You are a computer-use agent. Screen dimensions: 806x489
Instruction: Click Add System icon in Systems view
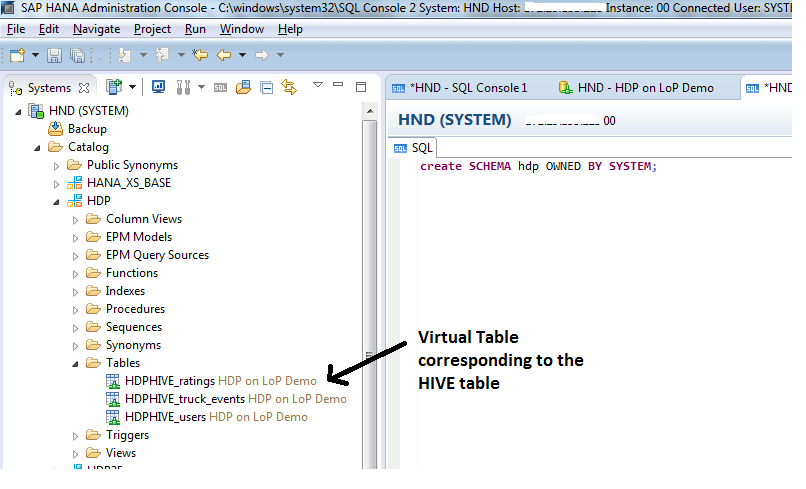pyautogui.click(x=114, y=87)
